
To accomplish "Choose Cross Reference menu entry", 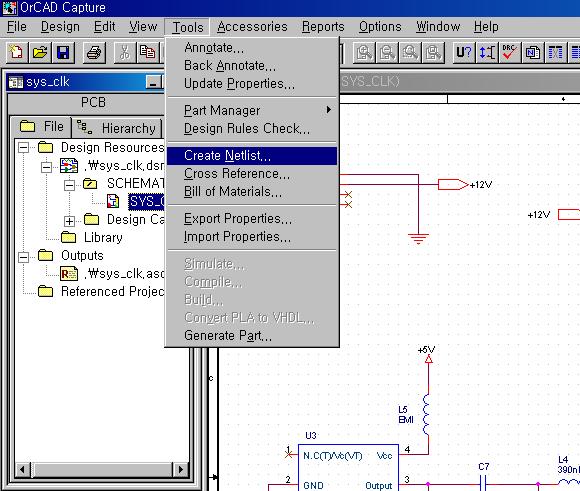I will click(252, 174).
